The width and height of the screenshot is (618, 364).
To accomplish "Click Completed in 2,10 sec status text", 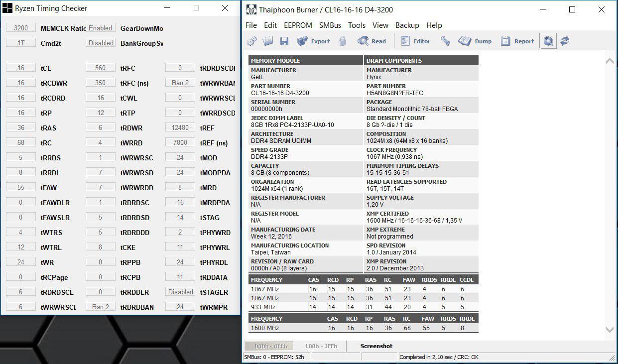I will point(439,357).
